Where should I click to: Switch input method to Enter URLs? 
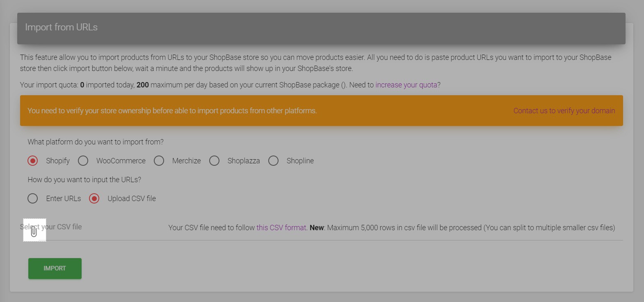pyautogui.click(x=33, y=199)
